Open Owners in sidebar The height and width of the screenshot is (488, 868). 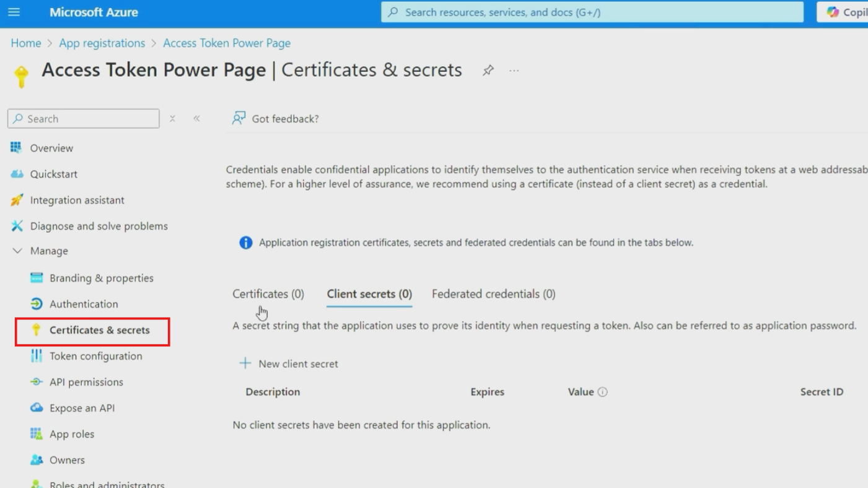(x=67, y=460)
